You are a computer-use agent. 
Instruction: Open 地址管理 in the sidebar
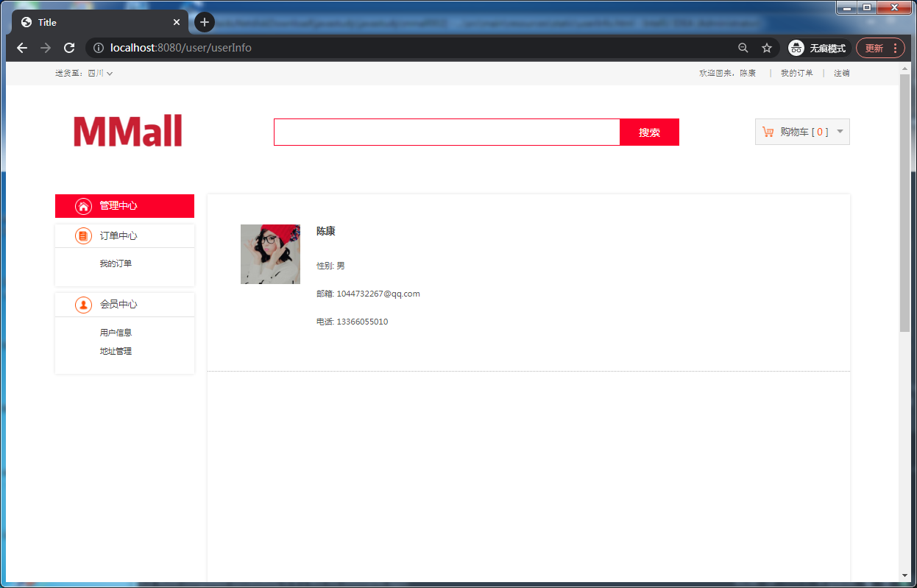tap(116, 351)
